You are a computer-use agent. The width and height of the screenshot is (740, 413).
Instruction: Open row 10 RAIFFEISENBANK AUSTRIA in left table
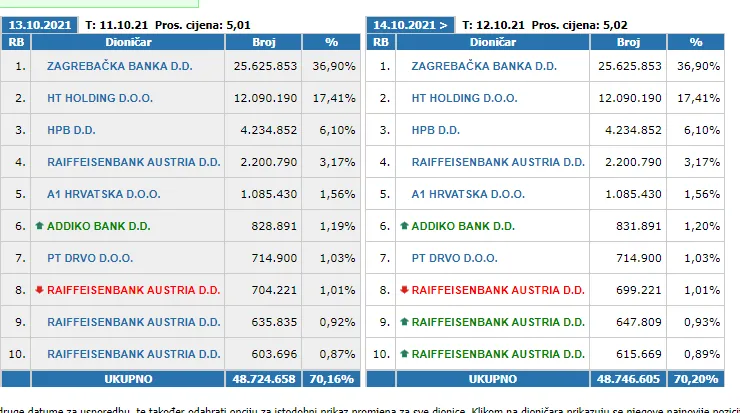point(133,354)
